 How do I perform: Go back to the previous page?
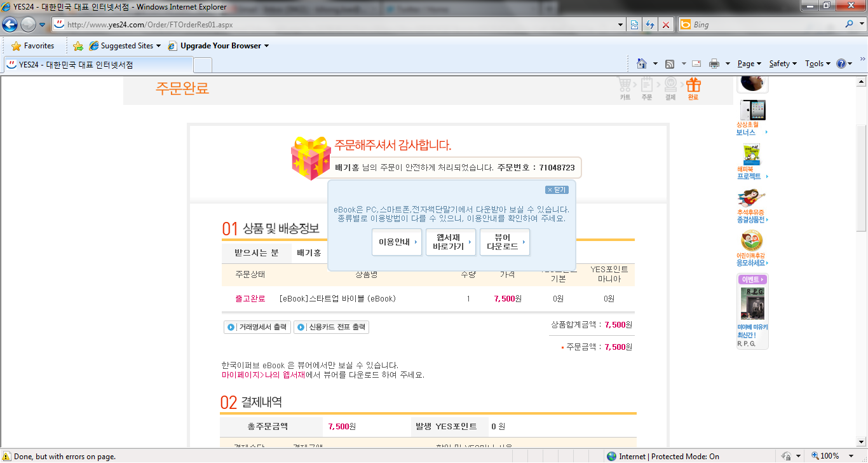(10, 24)
